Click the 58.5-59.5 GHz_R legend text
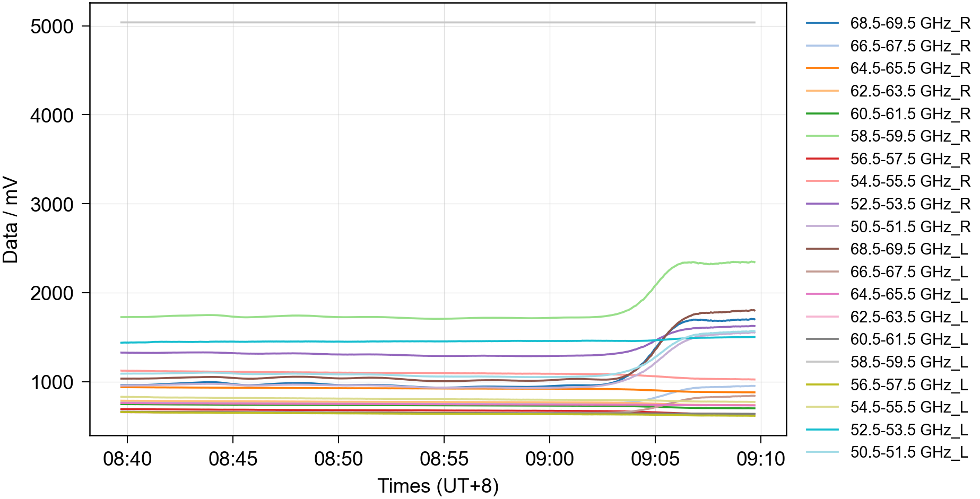The width and height of the screenshot is (980, 499). click(x=909, y=136)
